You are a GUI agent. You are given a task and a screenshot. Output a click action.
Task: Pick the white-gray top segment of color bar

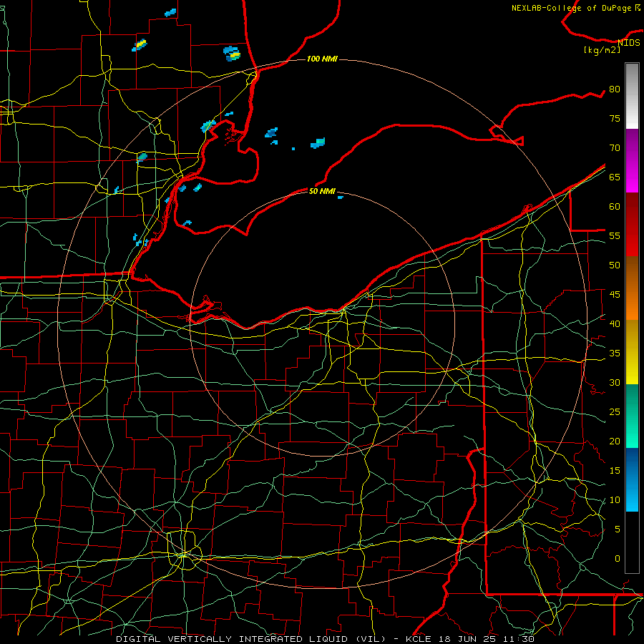click(x=632, y=96)
